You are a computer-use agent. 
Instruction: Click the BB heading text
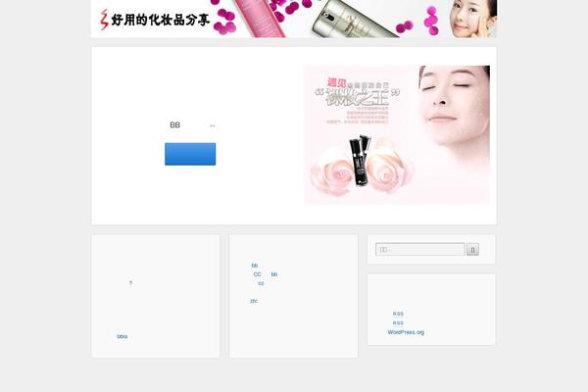point(174,124)
